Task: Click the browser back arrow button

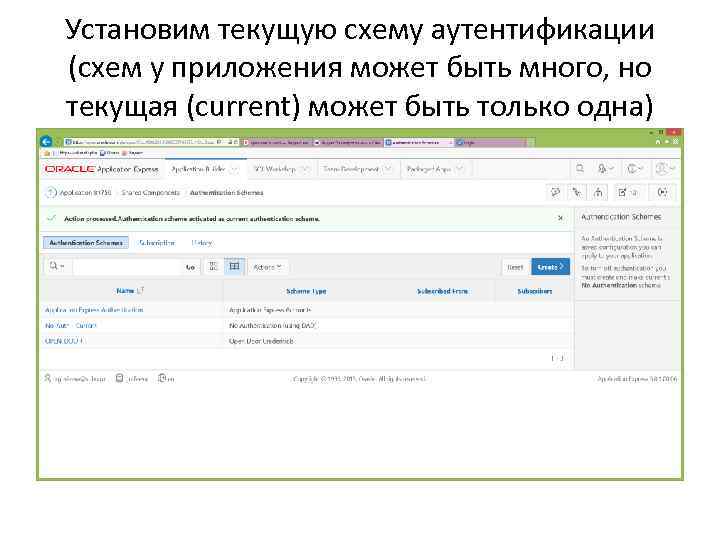Action: (x=46, y=142)
